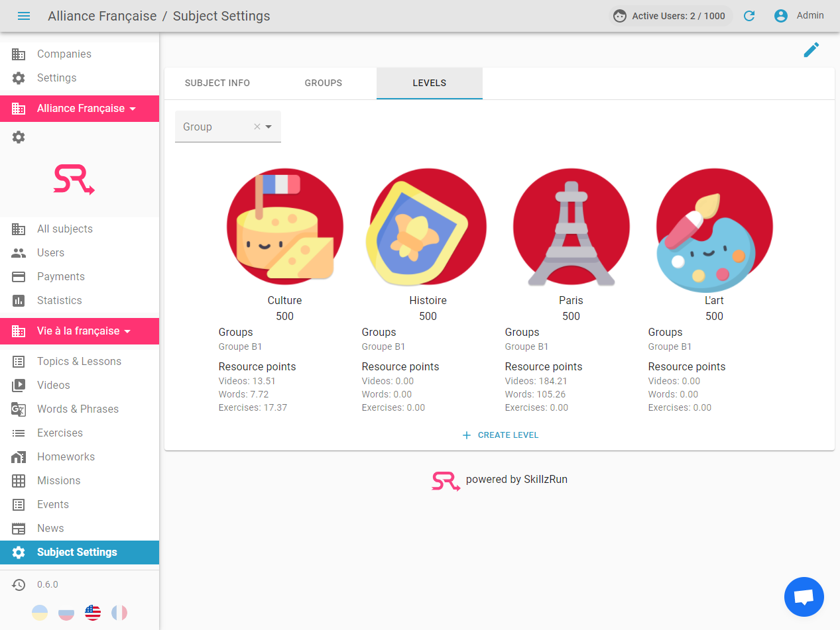This screenshot has width=840, height=630.
Task: Click the Topics & Lessons list icon
Action: 19,362
